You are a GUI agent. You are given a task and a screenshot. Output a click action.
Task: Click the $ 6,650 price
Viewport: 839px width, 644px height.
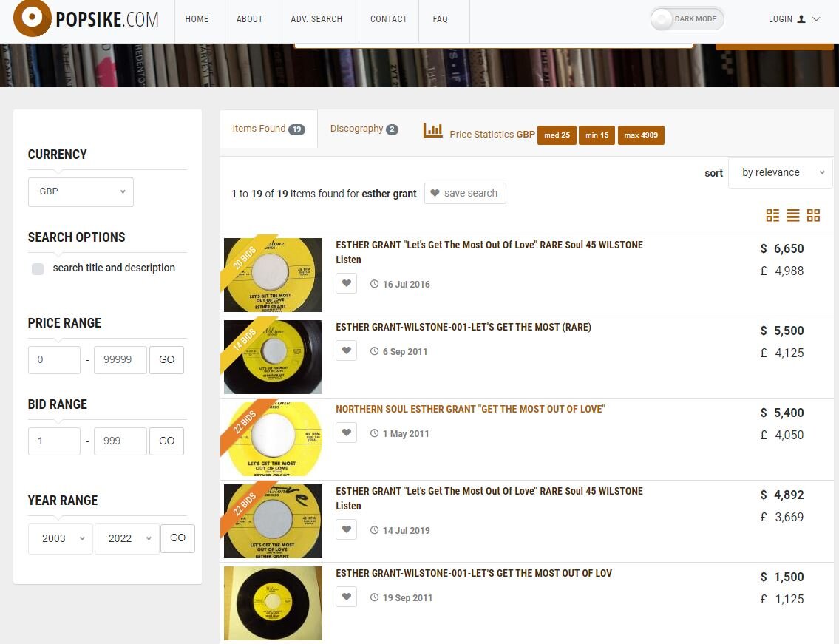(782, 248)
